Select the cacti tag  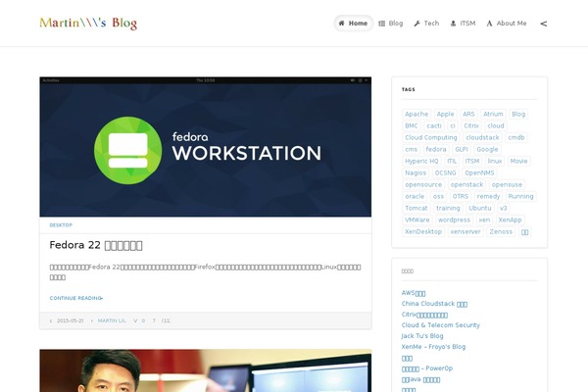click(434, 125)
